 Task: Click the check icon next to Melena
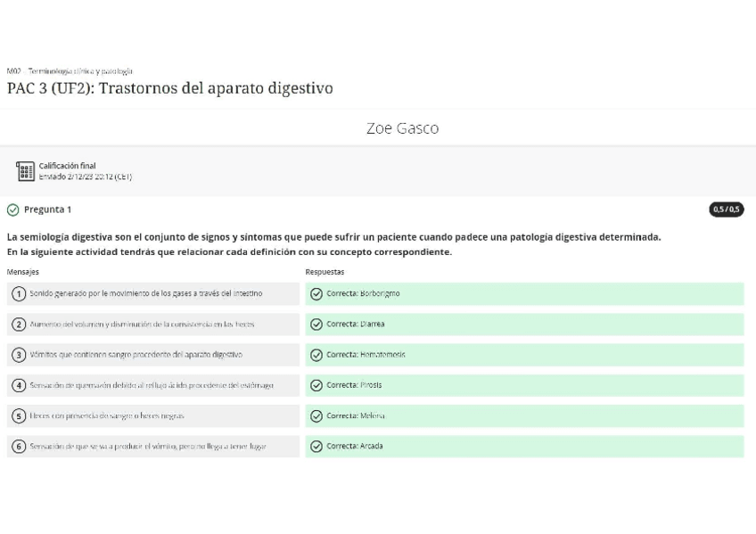point(316,415)
